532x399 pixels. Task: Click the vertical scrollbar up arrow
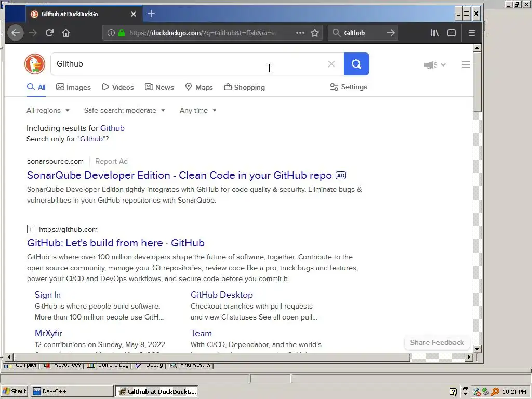[477, 48]
